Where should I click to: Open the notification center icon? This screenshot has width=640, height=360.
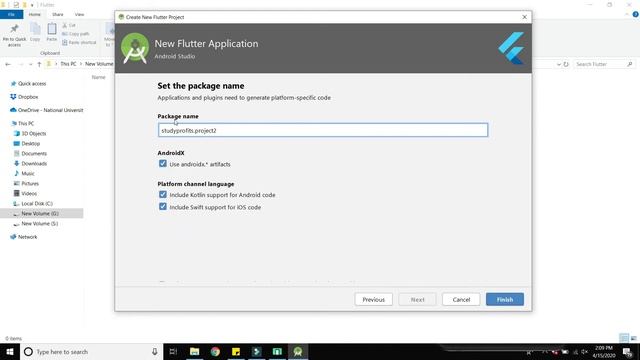click(628, 351)
